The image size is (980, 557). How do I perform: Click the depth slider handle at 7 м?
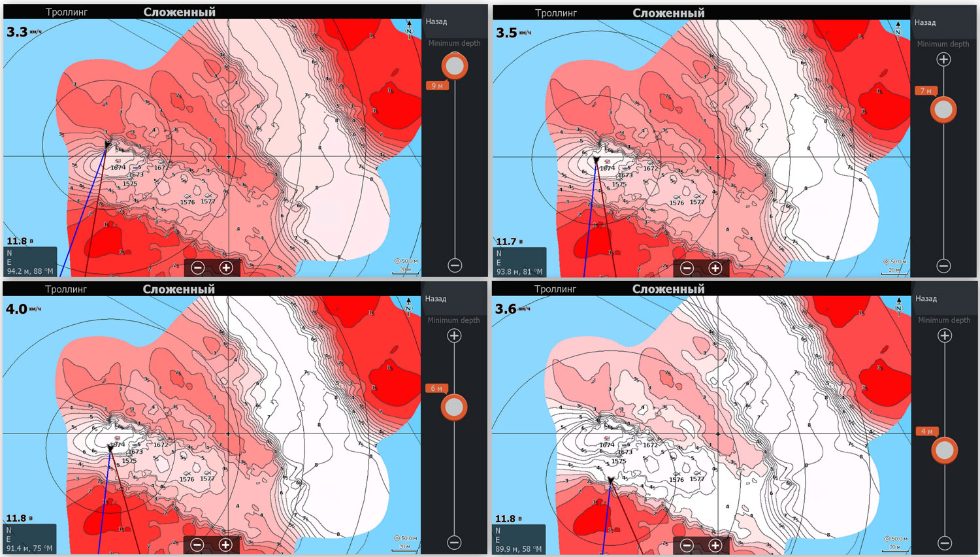(943, 110)
